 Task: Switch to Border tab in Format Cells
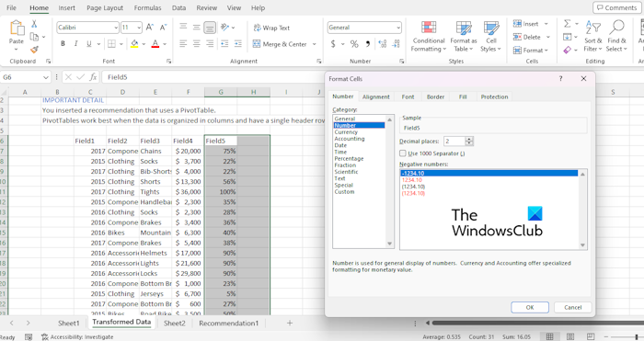tap(435, 97)
